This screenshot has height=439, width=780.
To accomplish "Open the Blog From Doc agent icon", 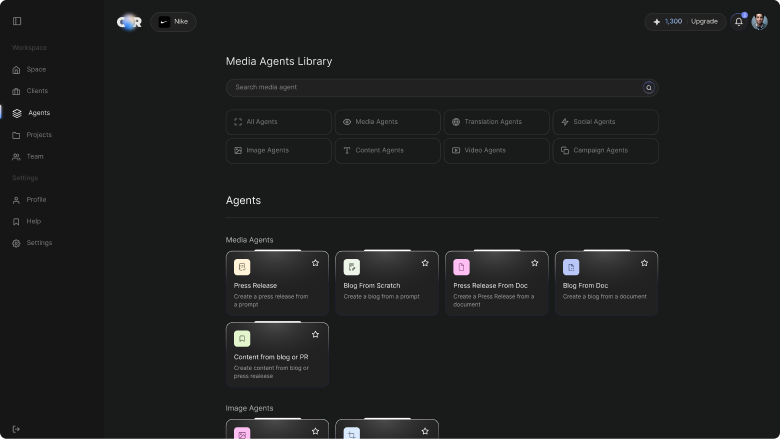I will pos(571,267).
